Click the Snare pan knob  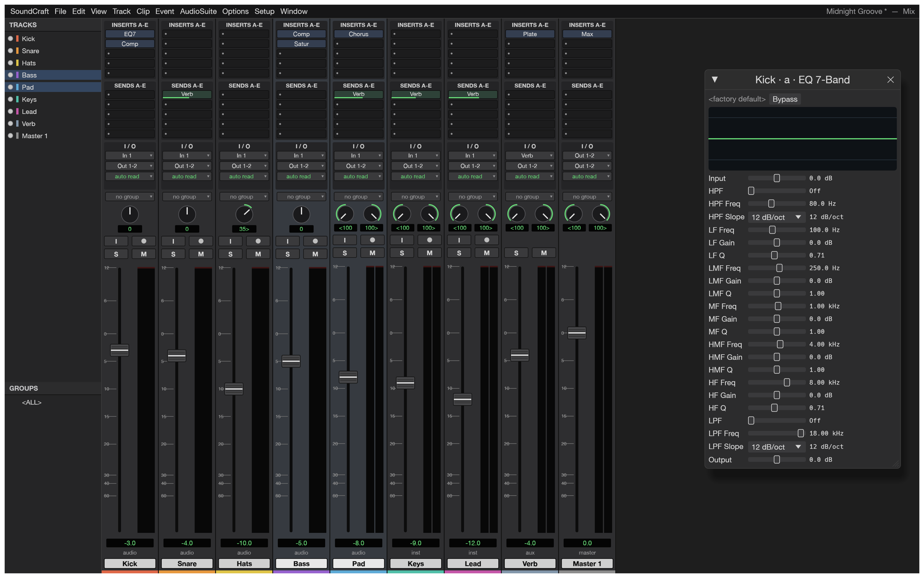(x=187, y=214)
